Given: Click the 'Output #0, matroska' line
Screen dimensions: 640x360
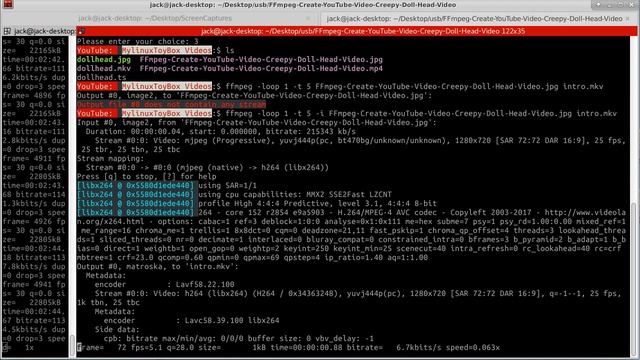Looking at the screenshot, I should [158, 267].
